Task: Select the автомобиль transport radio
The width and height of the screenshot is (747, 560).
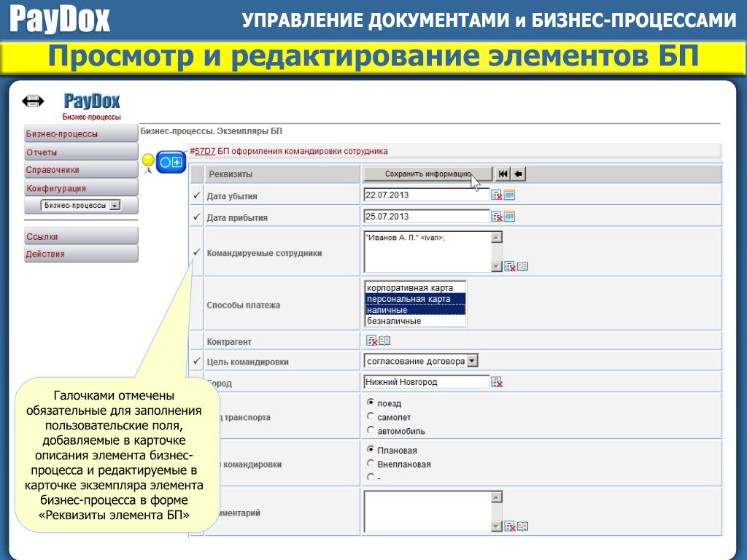Action: pos(371,430)
